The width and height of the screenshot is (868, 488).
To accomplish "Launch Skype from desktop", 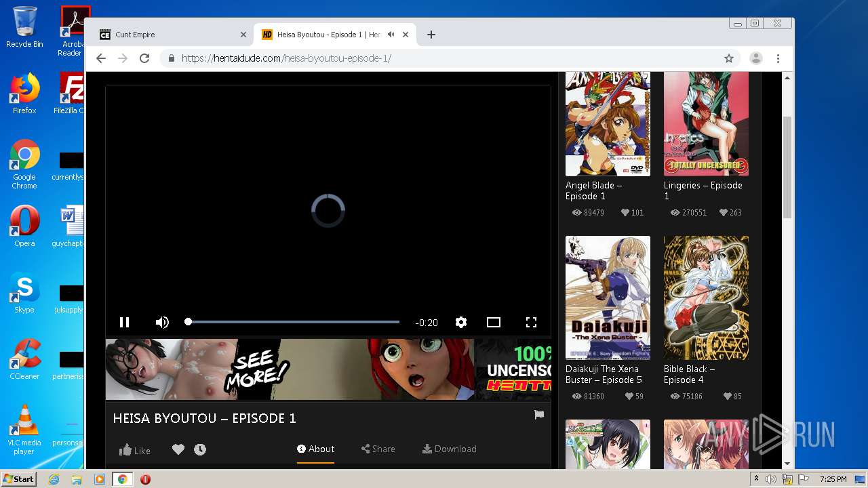I will (x=24, y=293).
